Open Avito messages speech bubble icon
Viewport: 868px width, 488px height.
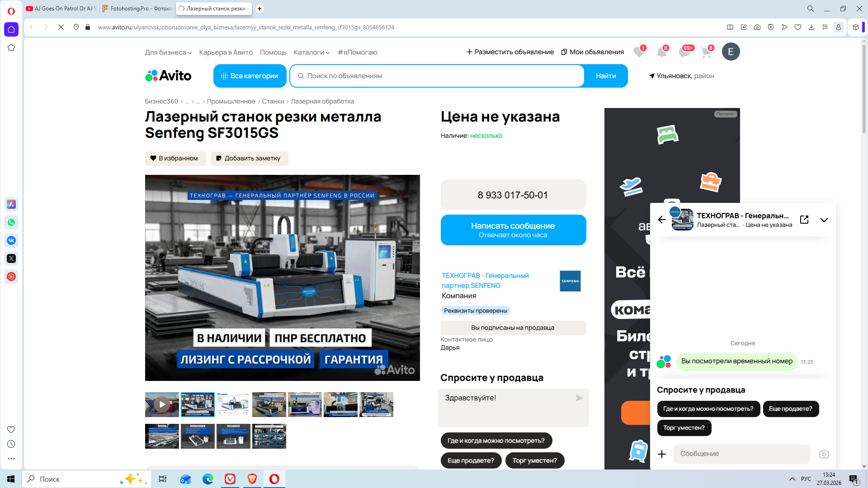click(684, 52)
